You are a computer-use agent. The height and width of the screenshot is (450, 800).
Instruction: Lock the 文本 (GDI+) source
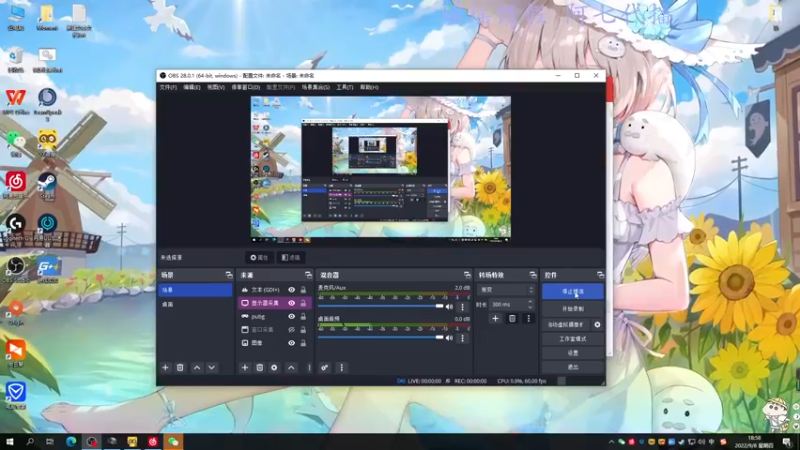click(x=303, y=290)
